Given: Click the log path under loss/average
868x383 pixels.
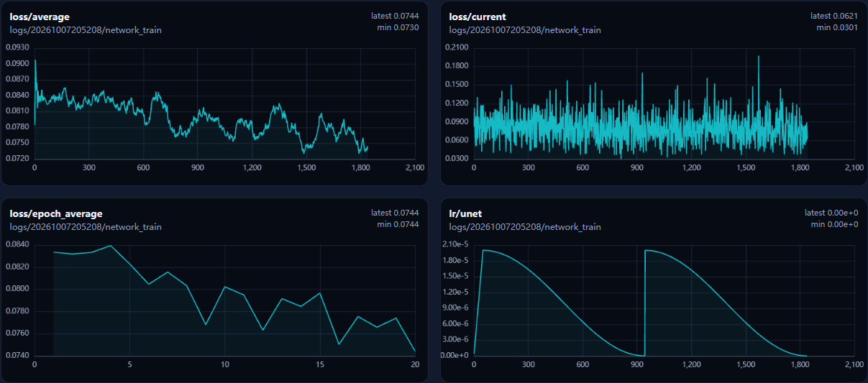Looking at the screenshot, I should [86, 30].
